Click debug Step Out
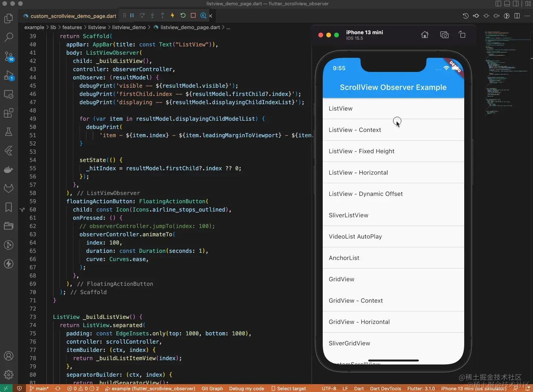The width and height of the screenshot is (533, 392). (163, 15)
